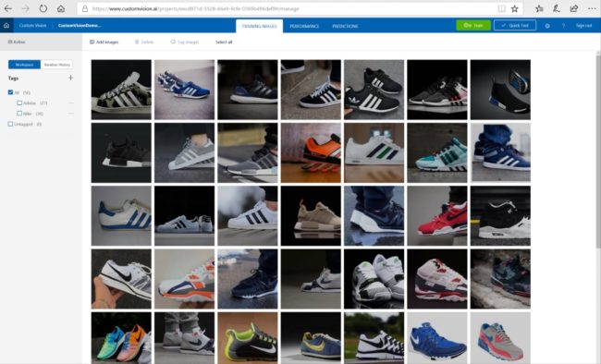
Task: Toggle the Untagged checkbox
Action: [10, 124]
